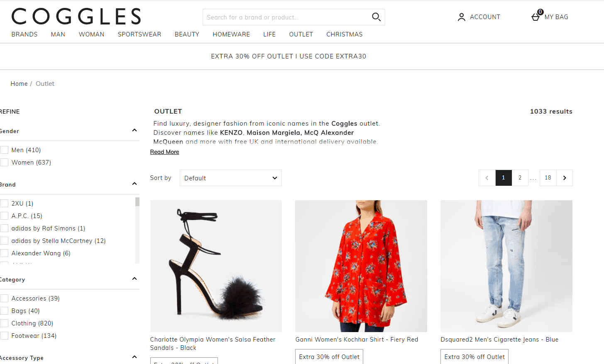Click the Ganni shirt Extra 30% off badge
Screen dimensions: 604x364
point(329,357)
